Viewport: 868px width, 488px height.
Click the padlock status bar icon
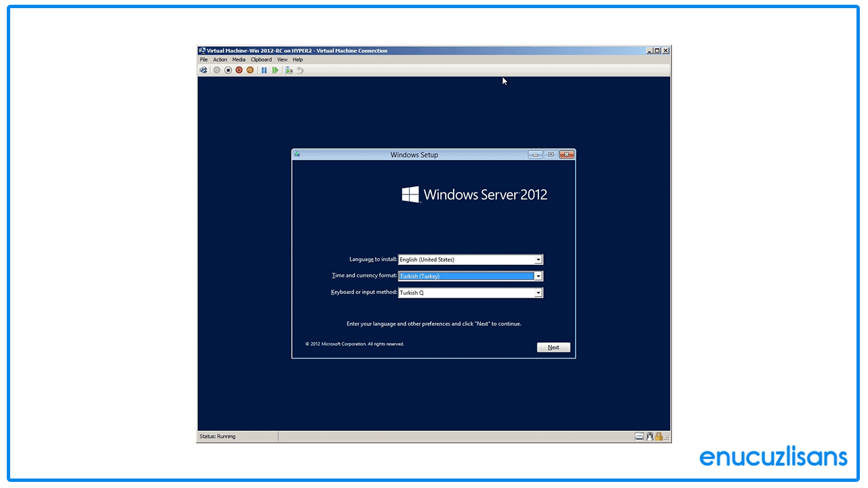658,436
